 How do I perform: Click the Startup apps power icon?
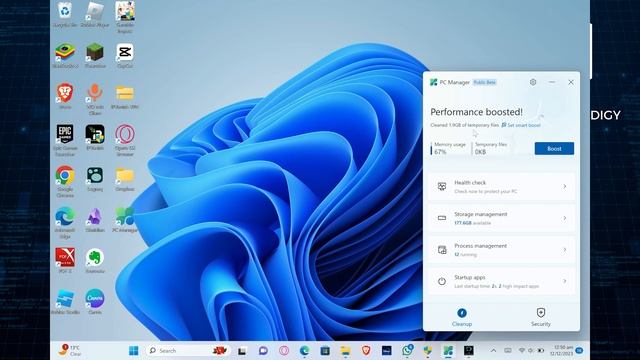pyautogui.click(x=442, y=281)
